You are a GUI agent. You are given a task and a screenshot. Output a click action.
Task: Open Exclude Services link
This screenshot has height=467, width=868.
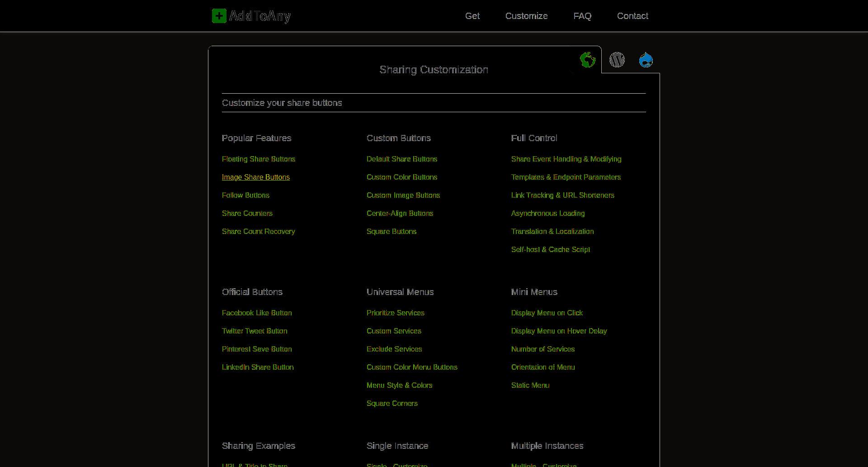coord(394,349)
